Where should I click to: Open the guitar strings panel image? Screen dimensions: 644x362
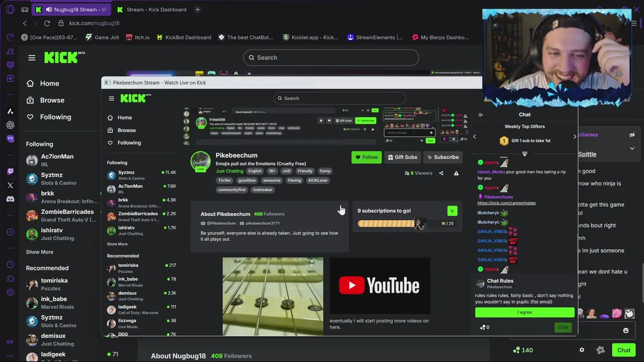coord(273,297)
